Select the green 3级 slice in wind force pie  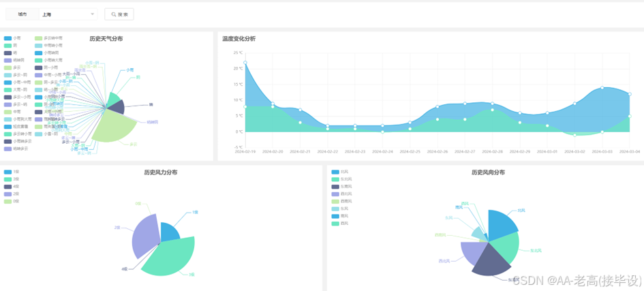pos(172,256)
